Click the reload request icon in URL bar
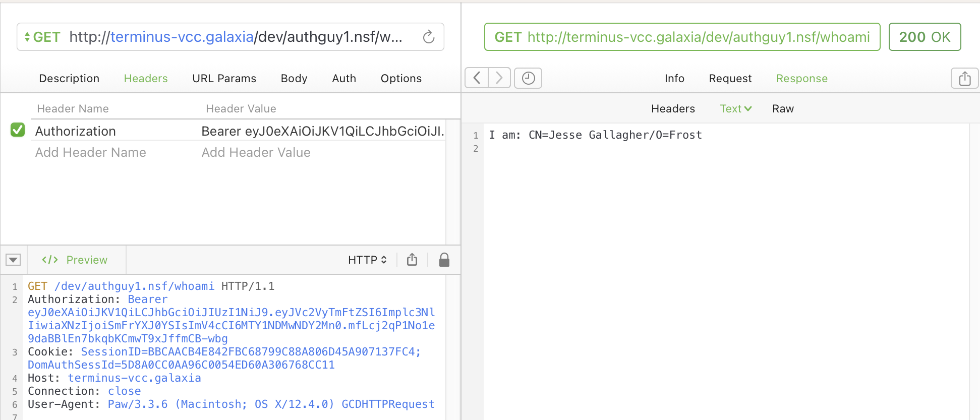 [x=428, y=37]
